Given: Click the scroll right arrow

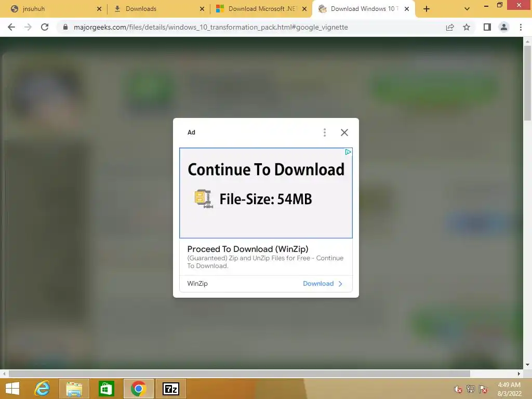Looking at the screenshot, I should tap(519, 374).
